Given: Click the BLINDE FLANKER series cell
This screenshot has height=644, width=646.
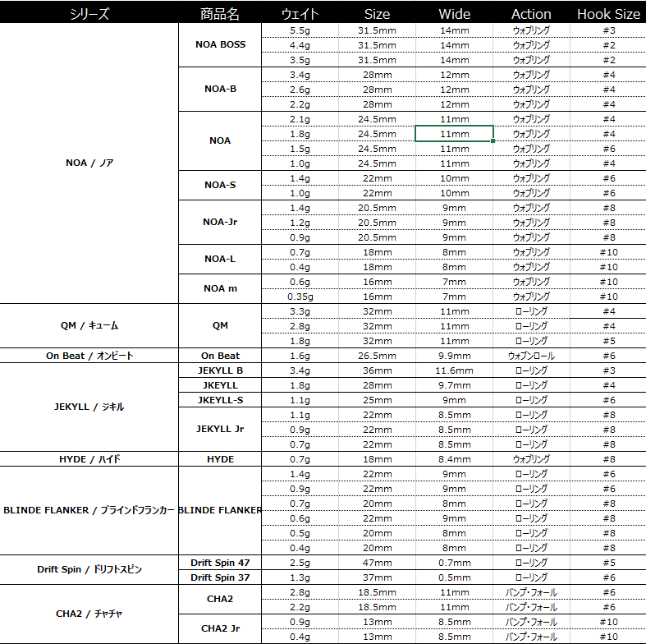Looking at the screenshot, I should pyautogui.click(x=89, y=510).
